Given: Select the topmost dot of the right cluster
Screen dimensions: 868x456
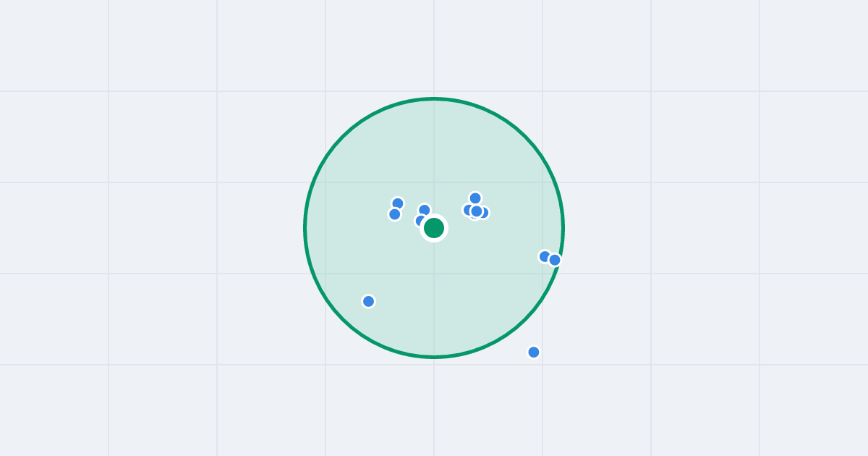Looking at the screenshot, I should pos(475,198).
